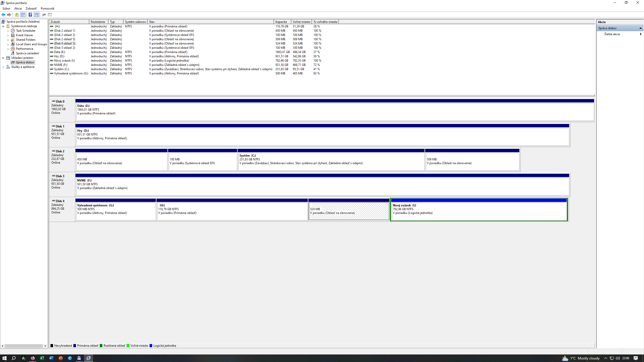644x362 pixels.
Task: Collapse the Správa diskov actions section arrow
Action: (640, 28)
